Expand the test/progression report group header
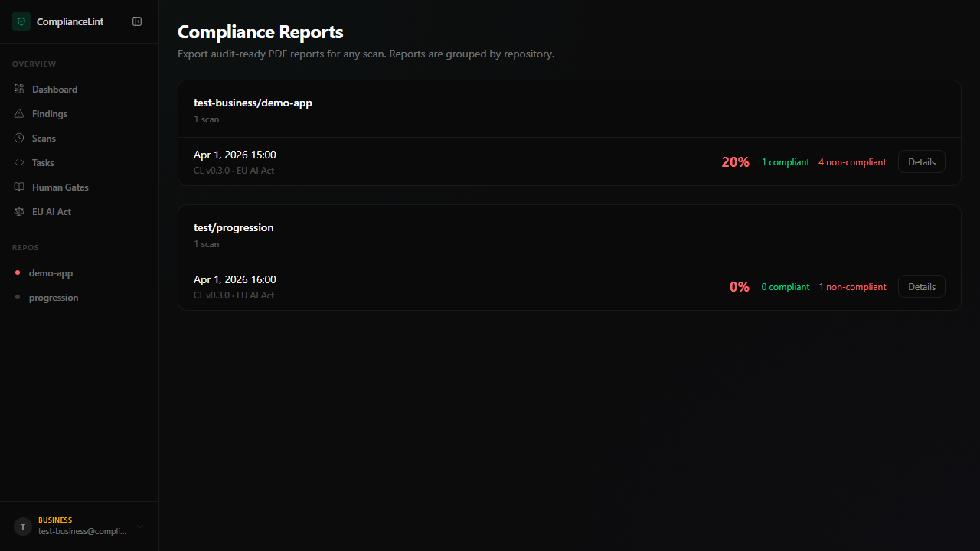The height and width of the screenshot is (551, 980). pyautogui.click(x=569, y=234)
